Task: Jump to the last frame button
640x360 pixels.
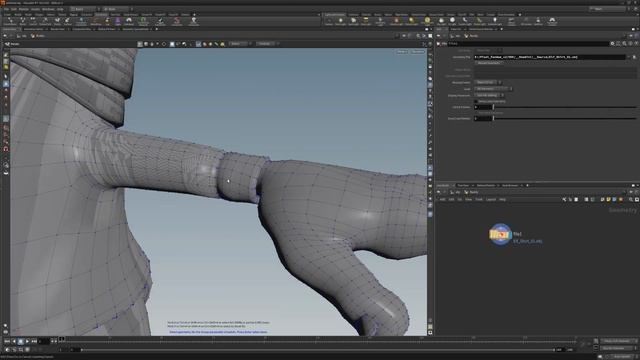Action: click(x=34, y=341)
